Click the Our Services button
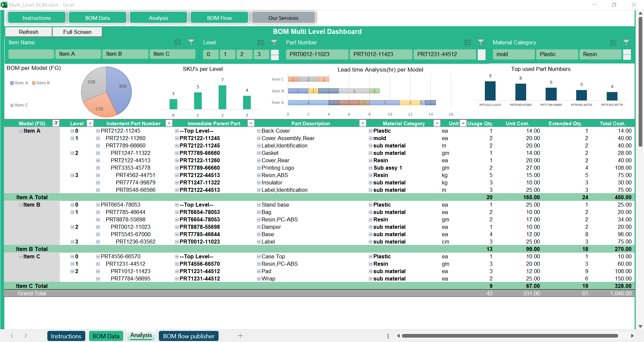Viewport: 644px width, 342px height. [283, 18]
